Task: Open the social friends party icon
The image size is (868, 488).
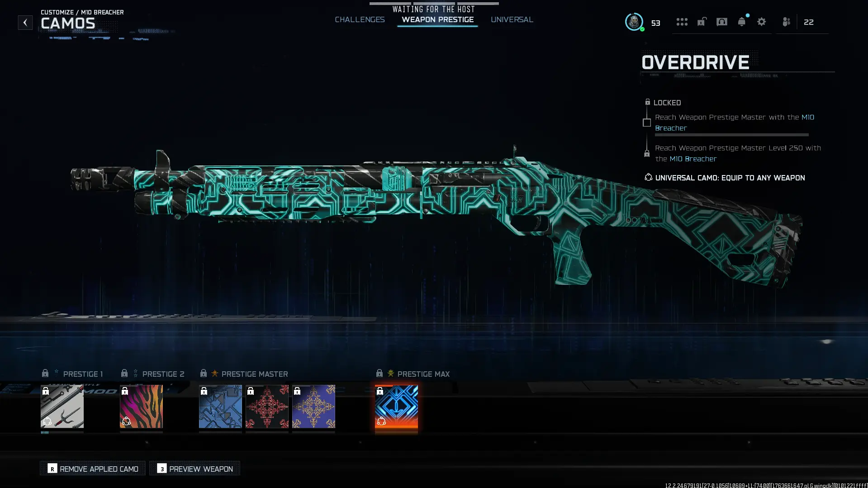Action: coord(786,22)
